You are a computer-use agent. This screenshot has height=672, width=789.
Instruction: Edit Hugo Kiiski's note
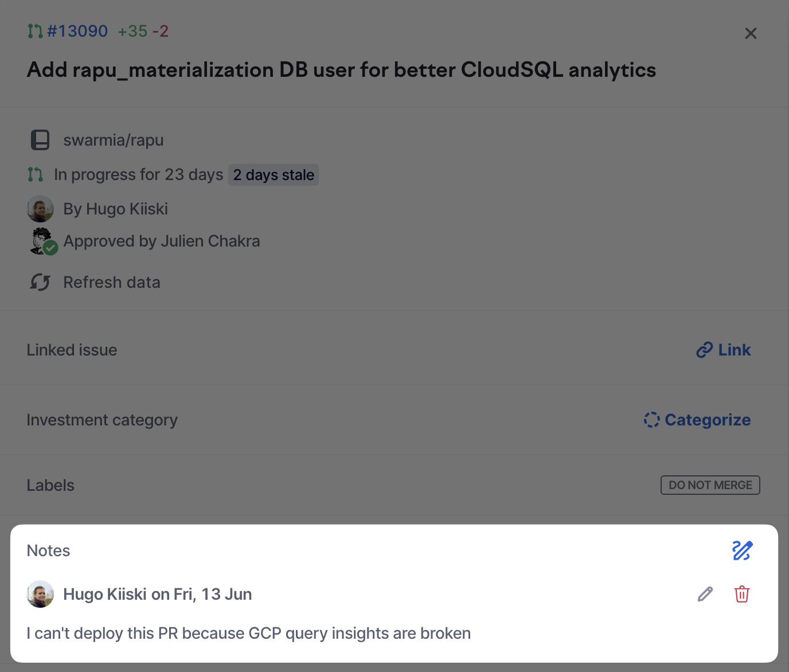[705, 594]
